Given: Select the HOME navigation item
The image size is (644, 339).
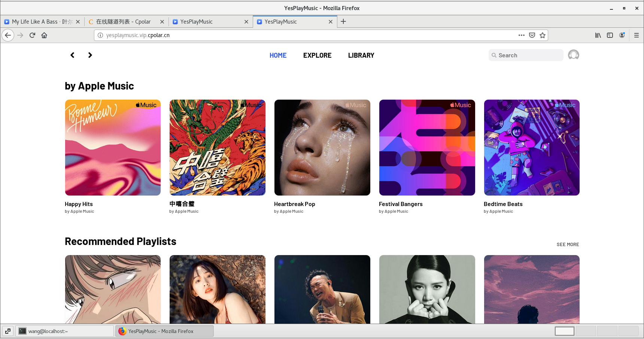Looking at the screenshot, I should point(278,55).
